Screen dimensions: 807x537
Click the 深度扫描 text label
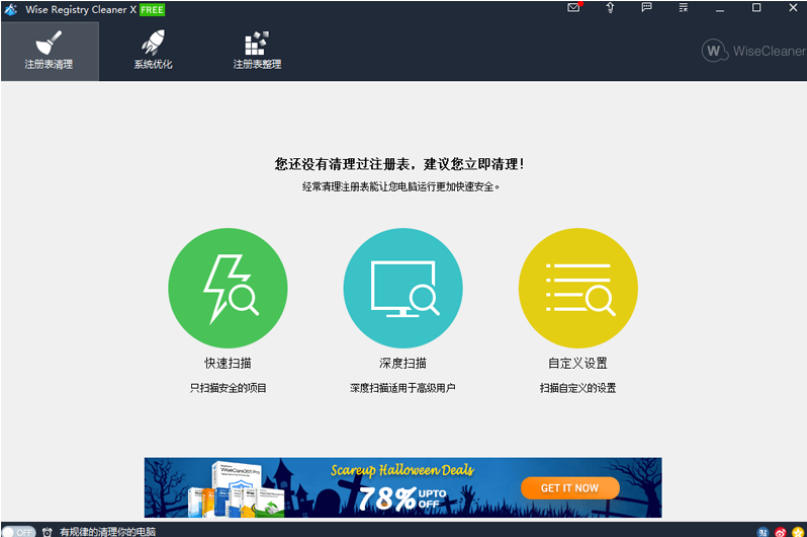click(x=403, y=363)
